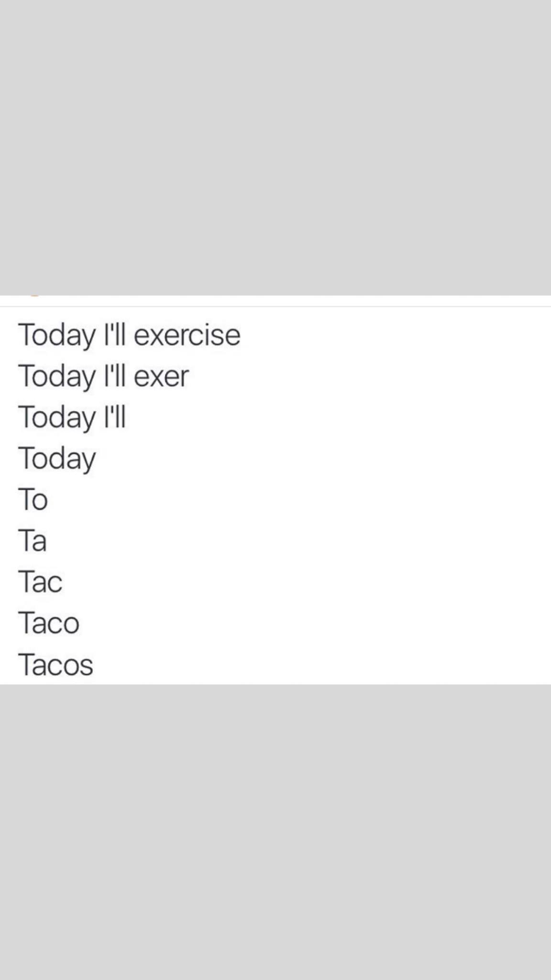
Task: Click the "To" text line
Action: (x=33, y=500)
